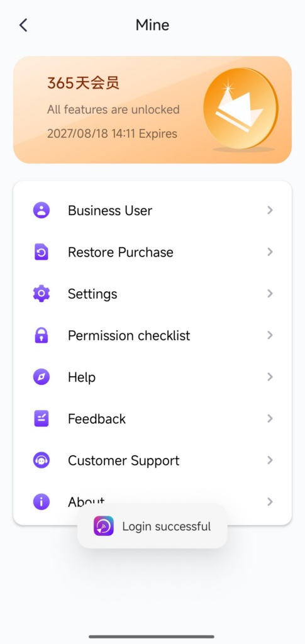Click the Business User person icon
The image size is (305, 644).
tap(41, 210)
